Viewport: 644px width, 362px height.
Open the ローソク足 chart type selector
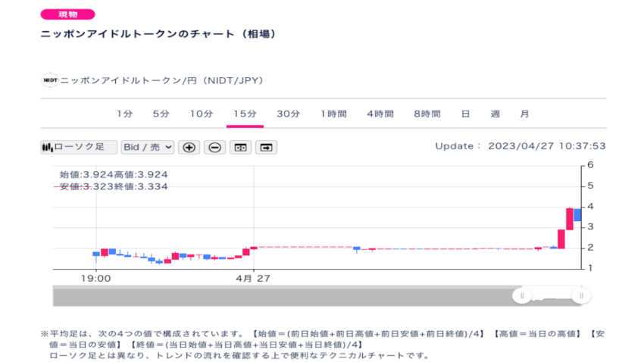point(79,148)
